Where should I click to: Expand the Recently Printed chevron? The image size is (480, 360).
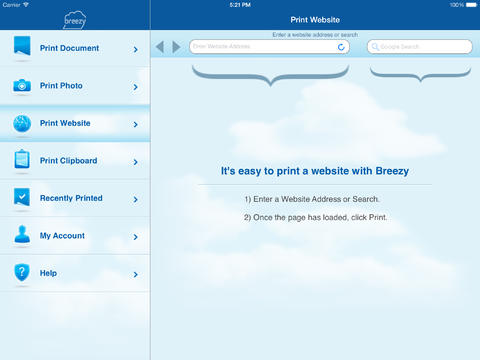coord(135,199)
